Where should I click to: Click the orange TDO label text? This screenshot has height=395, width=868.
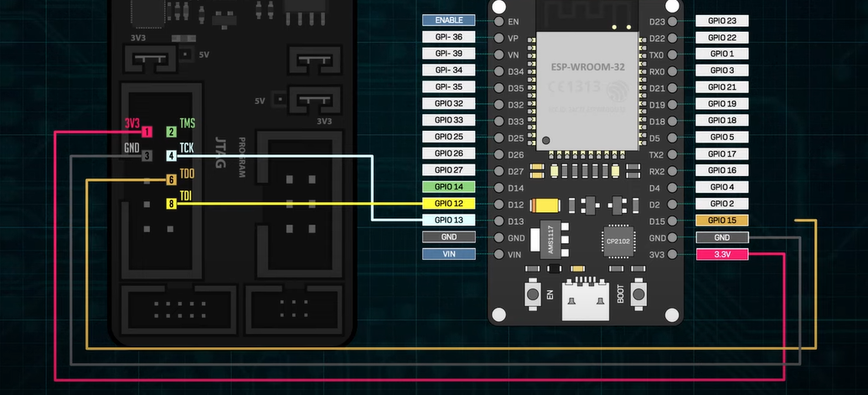(x=187, y=174)
